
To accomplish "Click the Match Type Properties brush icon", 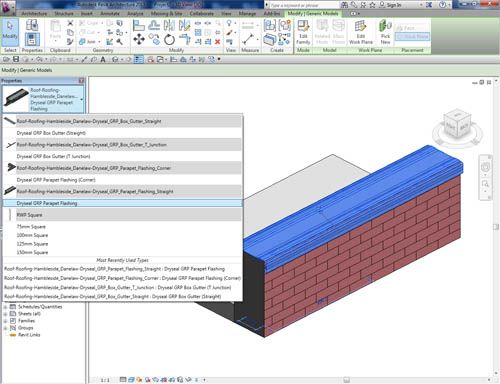I will (70, 42).
